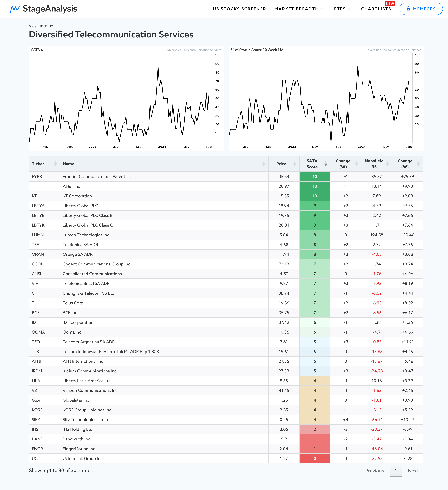Click Bandwidth Inc name

(76, 439)
